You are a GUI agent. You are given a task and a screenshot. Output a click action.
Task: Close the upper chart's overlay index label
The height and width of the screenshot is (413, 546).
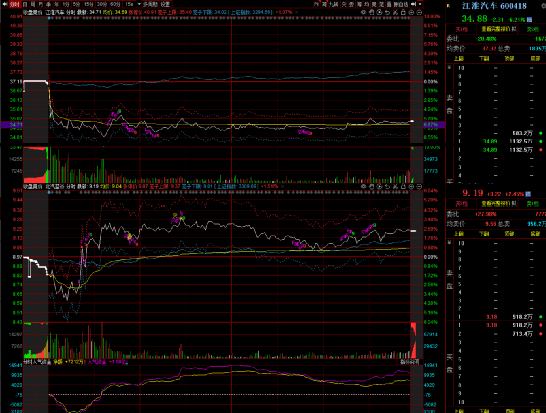(296, 12)
